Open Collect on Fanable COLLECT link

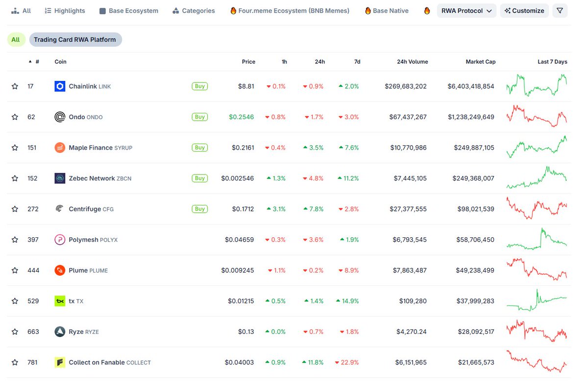pyautogui.click(x=110, y=362)
